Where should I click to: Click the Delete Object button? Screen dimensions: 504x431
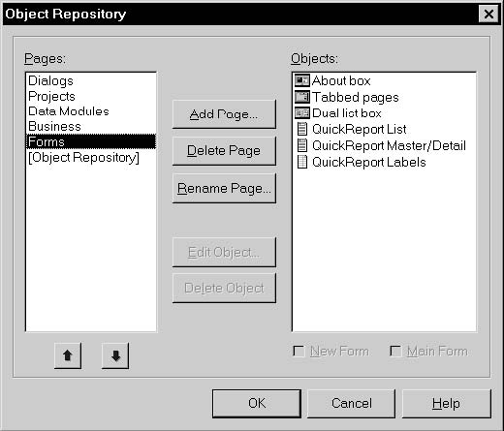224,288
